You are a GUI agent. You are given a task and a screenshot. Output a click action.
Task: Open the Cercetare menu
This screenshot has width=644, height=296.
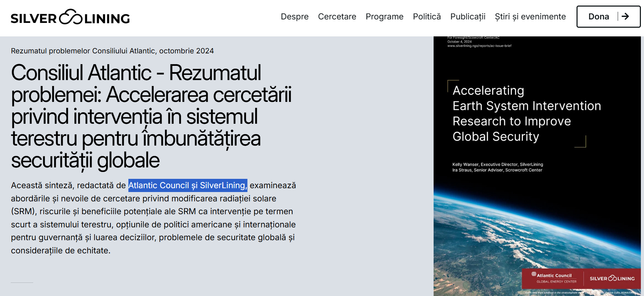pyautogui.click(x=337, y=17)
